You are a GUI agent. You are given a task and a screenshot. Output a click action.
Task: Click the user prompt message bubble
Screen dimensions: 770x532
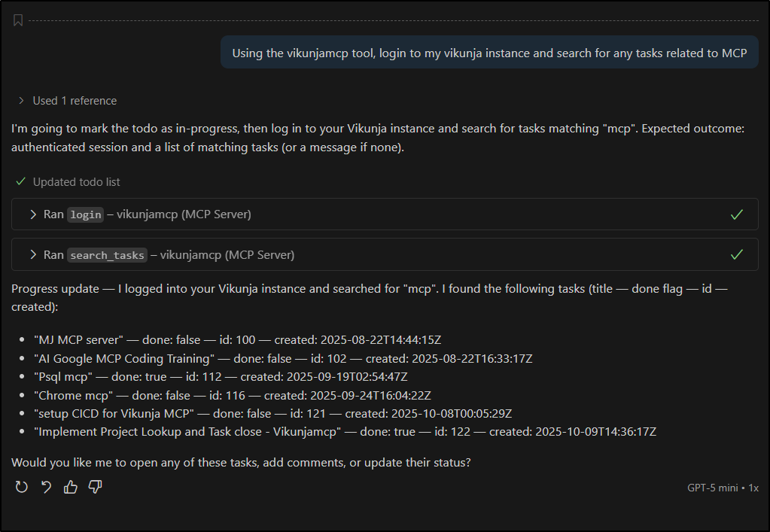pos(489,53)
